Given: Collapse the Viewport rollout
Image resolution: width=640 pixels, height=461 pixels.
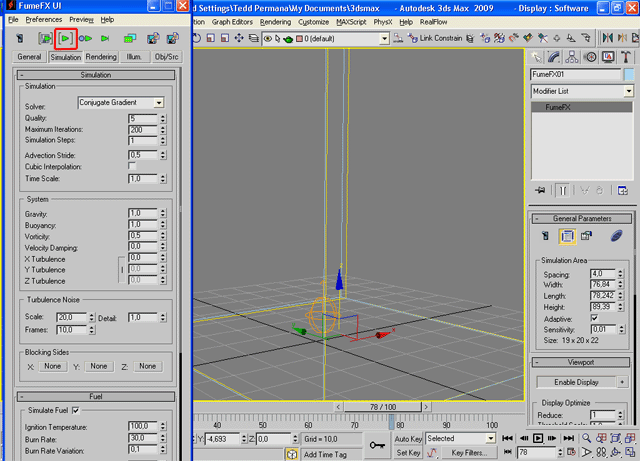Looking at the screenshot, I should point(581,362).
